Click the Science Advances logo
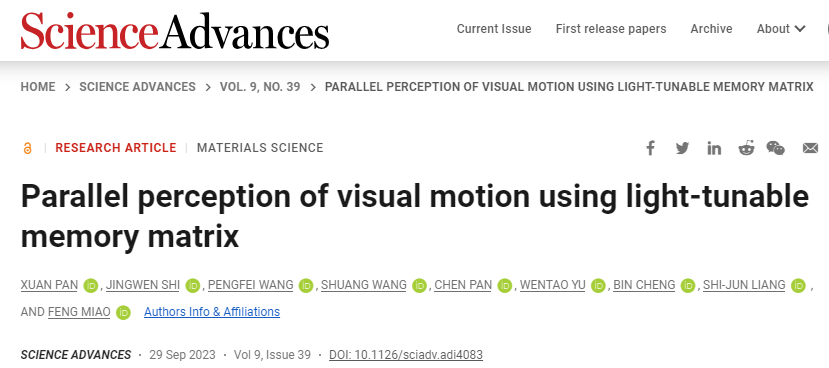This screenshot has width=829, height=368. (175, 30)
